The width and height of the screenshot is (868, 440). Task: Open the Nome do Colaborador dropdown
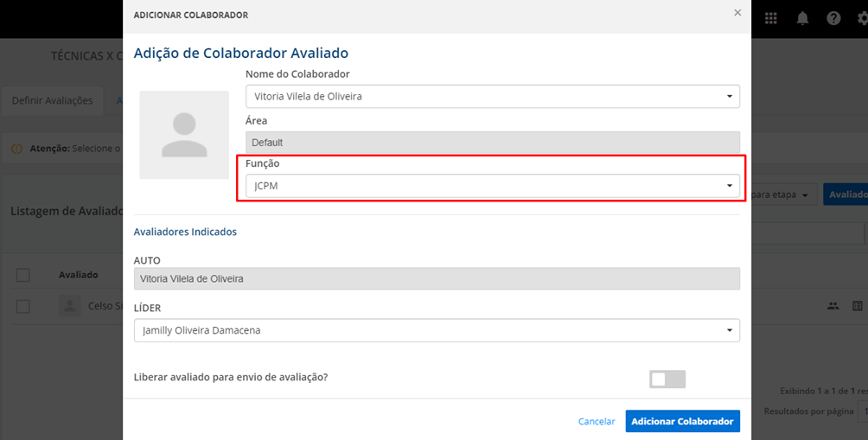[x=492, y=96]
